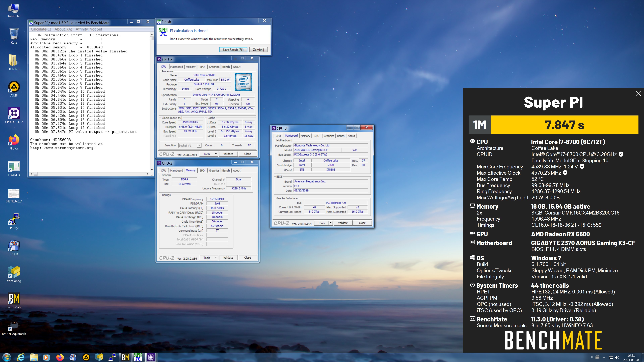This screenshot has height=362, width=644.
Task: Close the BenchMate result overlay panel
Action: coord(638,94)
